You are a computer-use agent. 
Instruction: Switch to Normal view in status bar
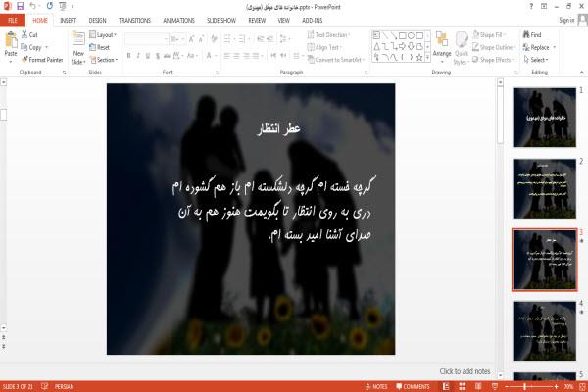446,386
